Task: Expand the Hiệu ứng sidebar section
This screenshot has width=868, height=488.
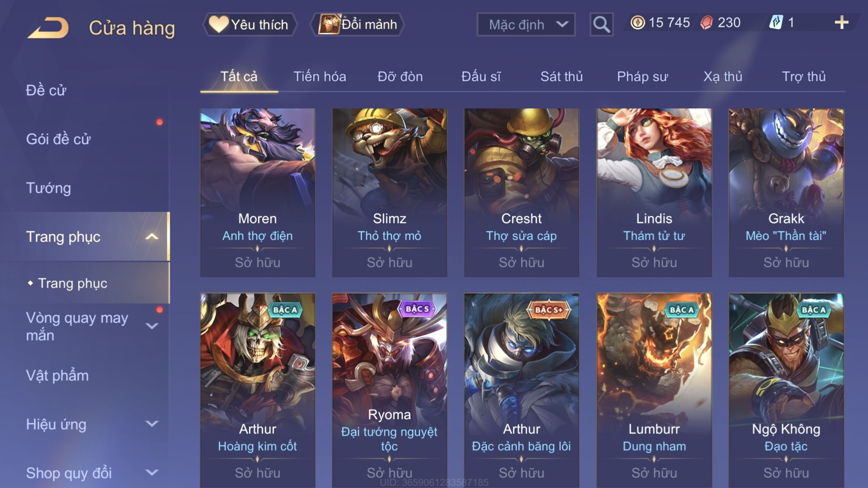Action: (152, 424)
